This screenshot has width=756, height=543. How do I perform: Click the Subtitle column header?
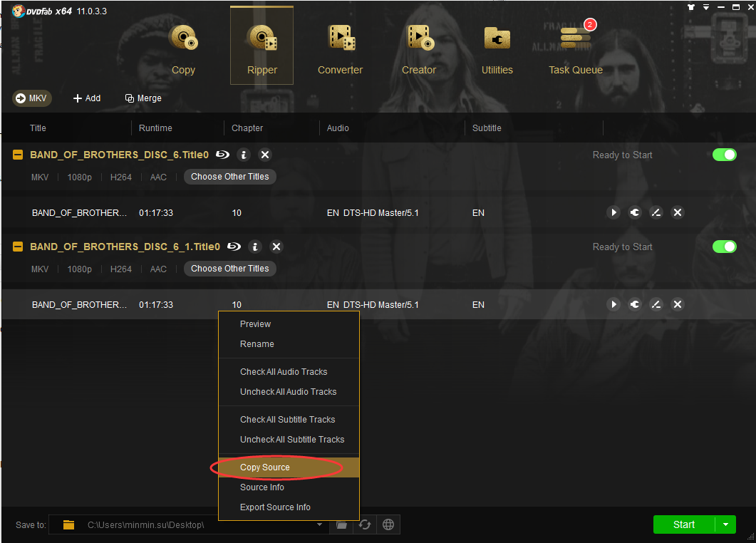point(487,128)
